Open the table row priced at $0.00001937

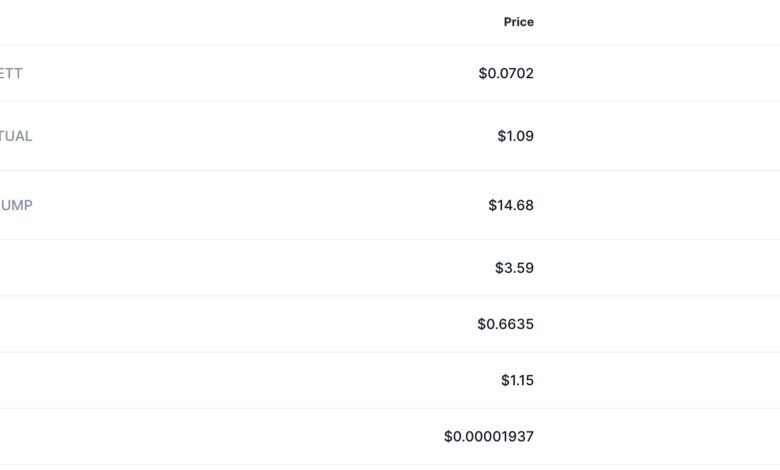(390, 436)
